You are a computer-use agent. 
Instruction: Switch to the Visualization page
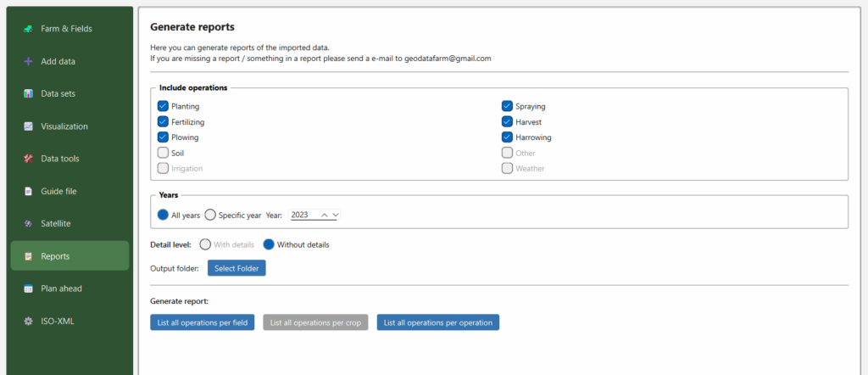[70, 126]
